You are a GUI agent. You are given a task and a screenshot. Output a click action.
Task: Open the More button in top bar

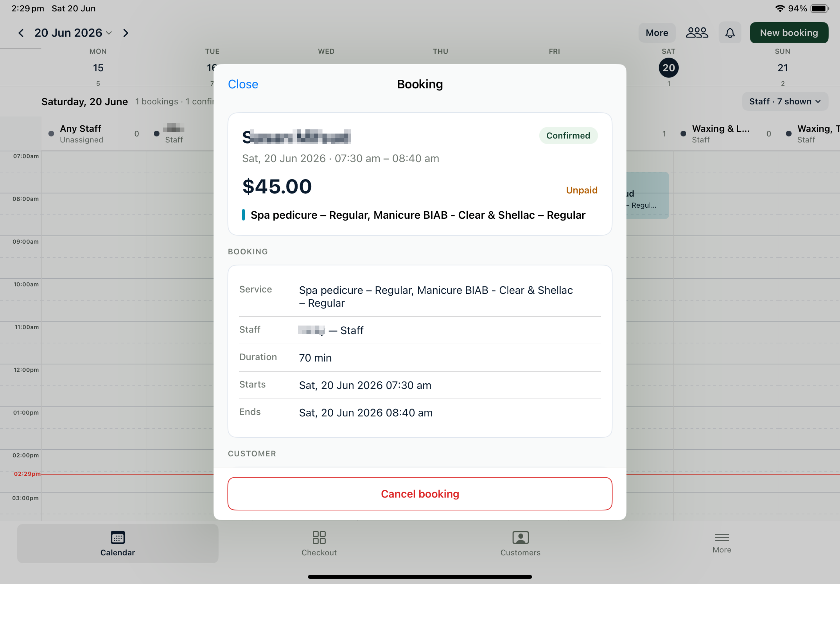[656, 33]
